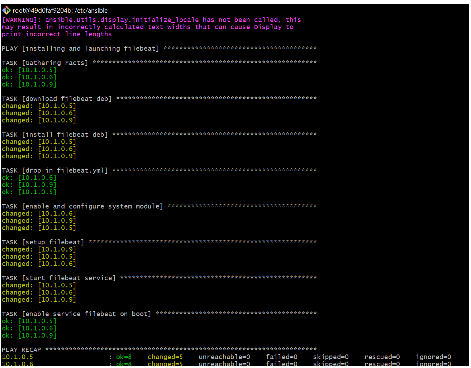Screen dimensions: 471x368
Task: Select 'changed: [10.1.0.9]' under install filebeat deb
Action: pyautogui.click(x=39, y=156)
